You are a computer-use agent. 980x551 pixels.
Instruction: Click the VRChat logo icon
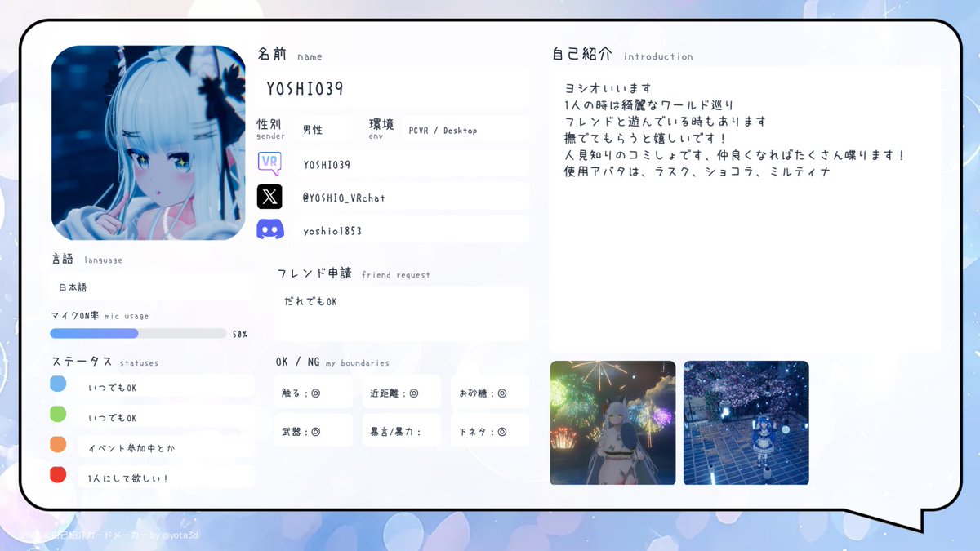pyautogui.click(x=269, y=163)
